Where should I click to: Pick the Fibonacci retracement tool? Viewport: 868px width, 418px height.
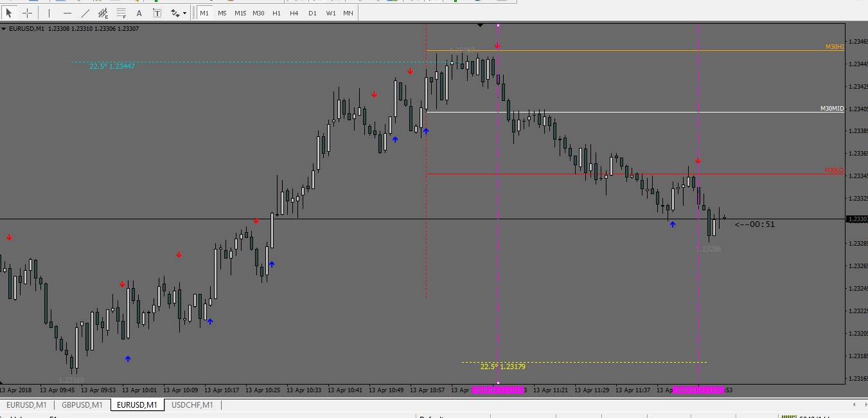coord(121,13)
